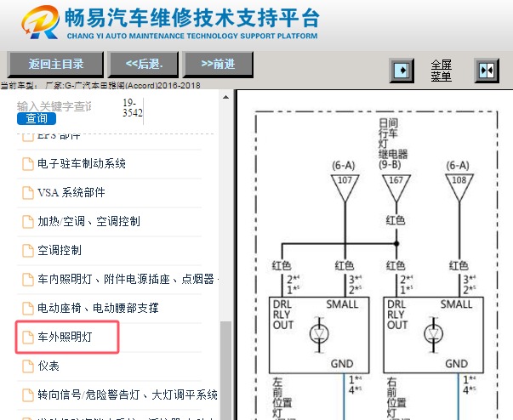Click the (9-B) reference label
513x420 pixels.
tap(390, 164)
